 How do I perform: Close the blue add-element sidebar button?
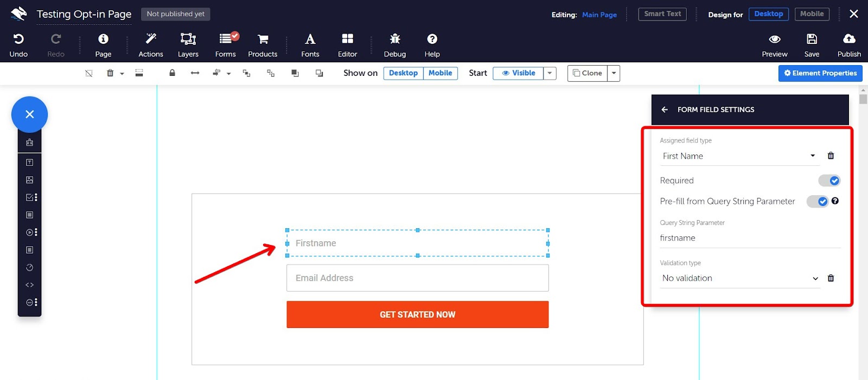click(x=30, y=114)
